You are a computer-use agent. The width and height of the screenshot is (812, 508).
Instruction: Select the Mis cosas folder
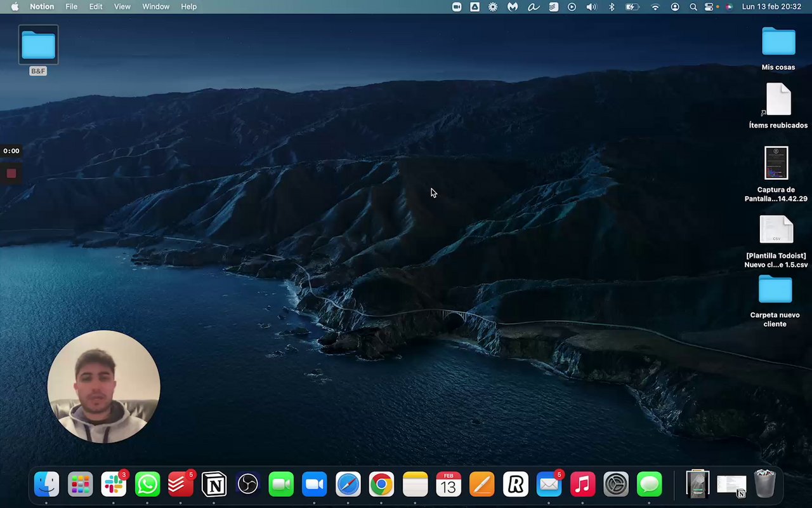(778, 42)
